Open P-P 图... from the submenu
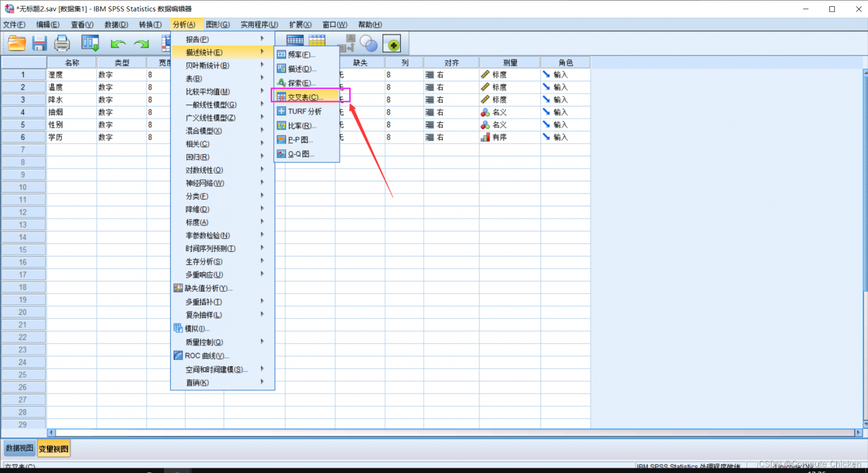Viewport: 868px width, 473px height. pos(307,140)
